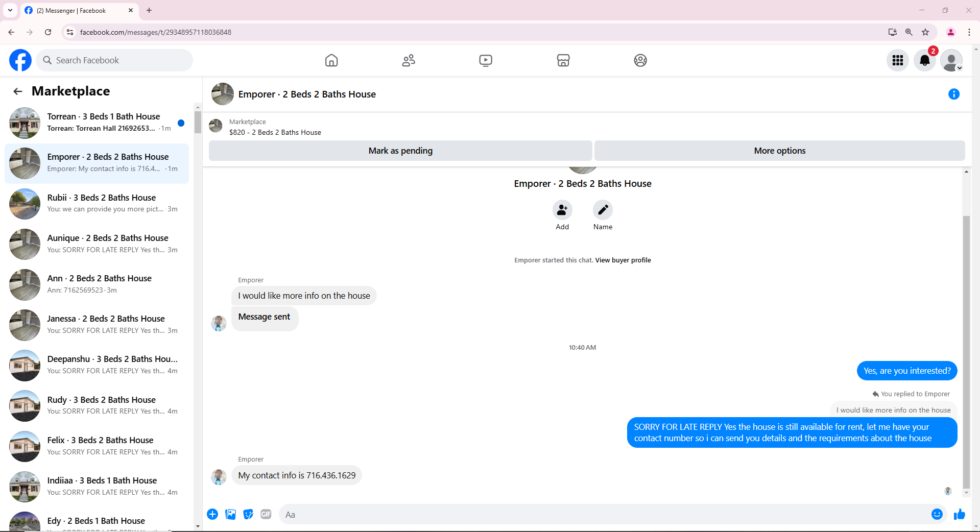Open Ann 2 Beds 2 Baths House chat
This screenshot has height=532, width=980.
(x=97, y=284)
